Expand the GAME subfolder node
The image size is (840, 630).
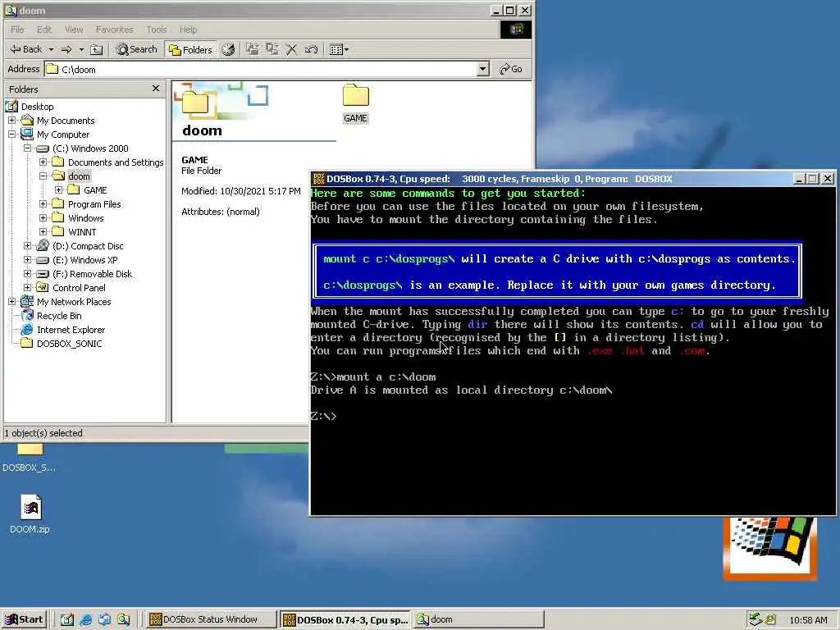coord(58,190)
